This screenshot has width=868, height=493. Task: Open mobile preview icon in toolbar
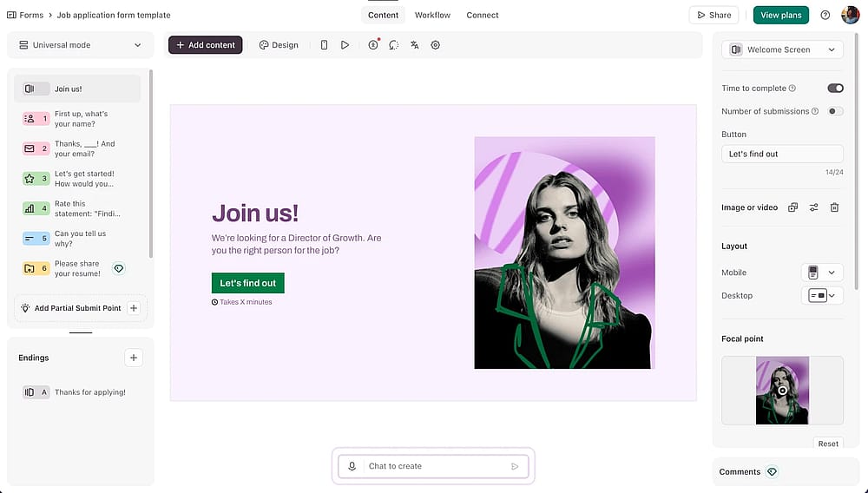[x=324, y=45]
